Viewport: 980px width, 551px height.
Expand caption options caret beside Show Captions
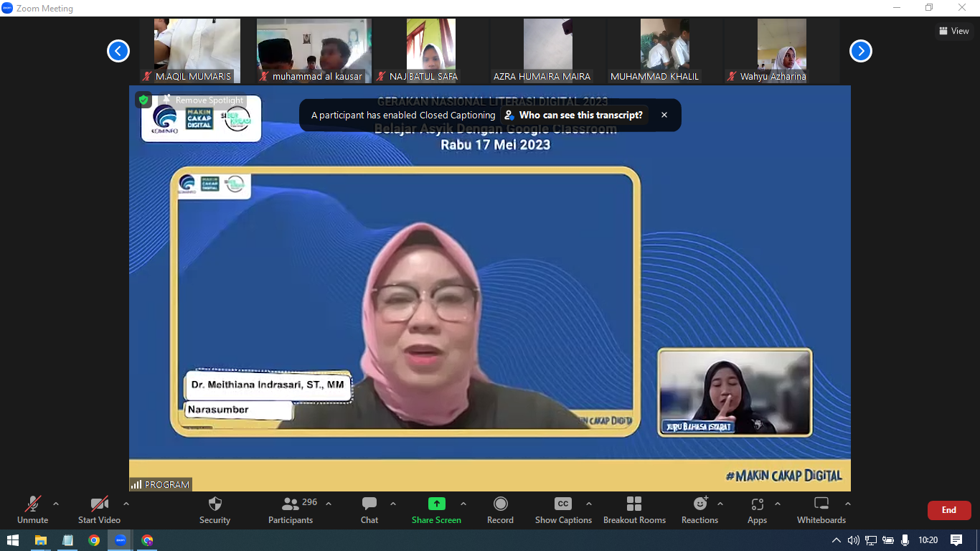589,504
